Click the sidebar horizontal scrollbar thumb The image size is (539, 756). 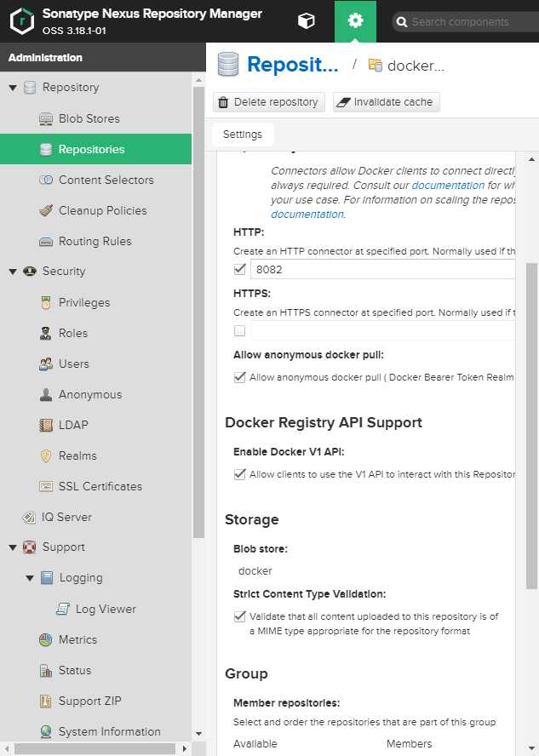point(95,749)
